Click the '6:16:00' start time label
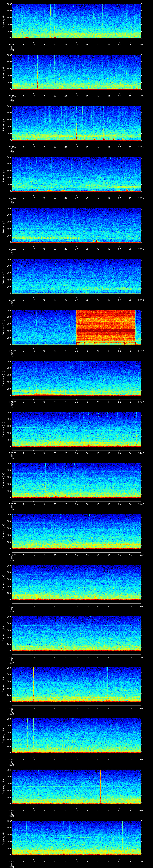 pyautogui.click(x=12, y=147)
